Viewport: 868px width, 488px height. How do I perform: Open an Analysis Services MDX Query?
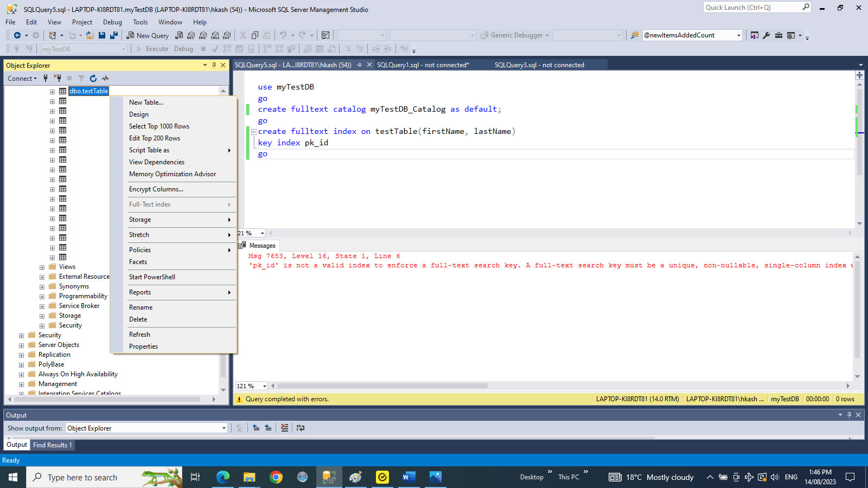pos(191,35)
